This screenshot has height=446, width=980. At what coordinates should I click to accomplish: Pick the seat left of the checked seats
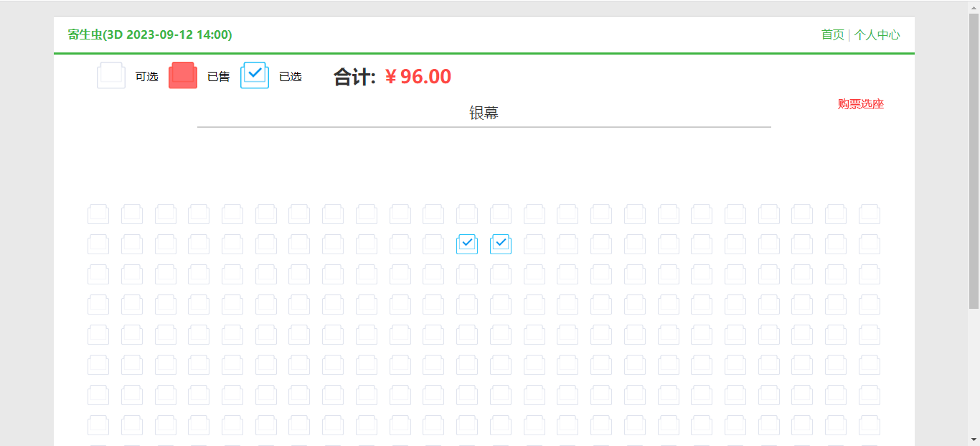(x=433, y=243)
